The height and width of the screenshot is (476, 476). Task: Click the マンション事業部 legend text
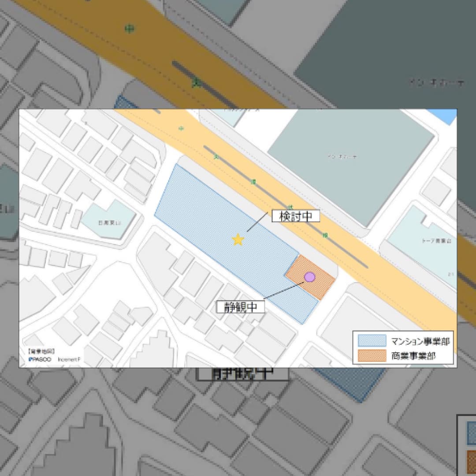pyautogui.click(x=420, y=341)
